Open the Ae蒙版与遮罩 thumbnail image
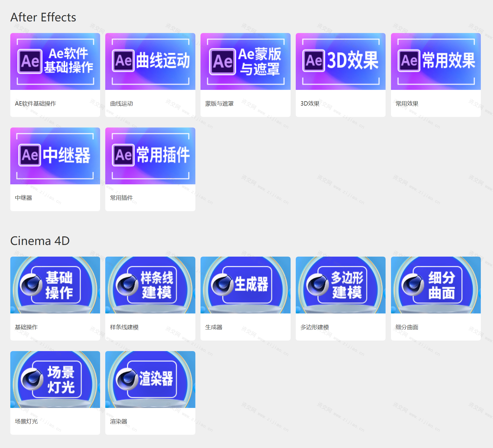The image size is (493, 448). point(245,61)
